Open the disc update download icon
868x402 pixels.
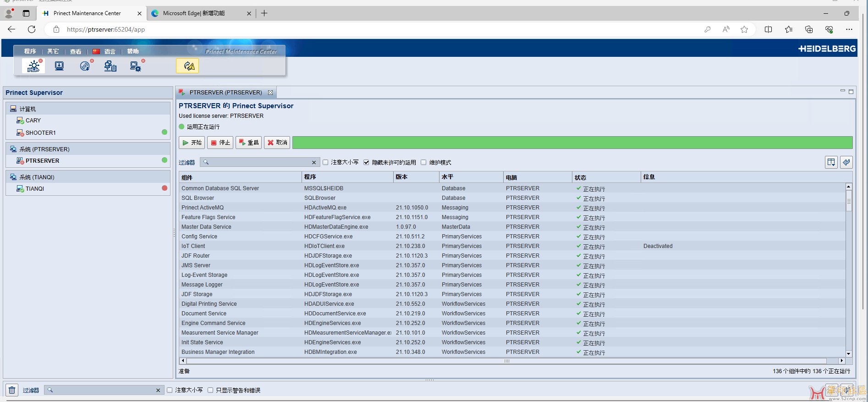pyautogui.click(x=85, y=66)
